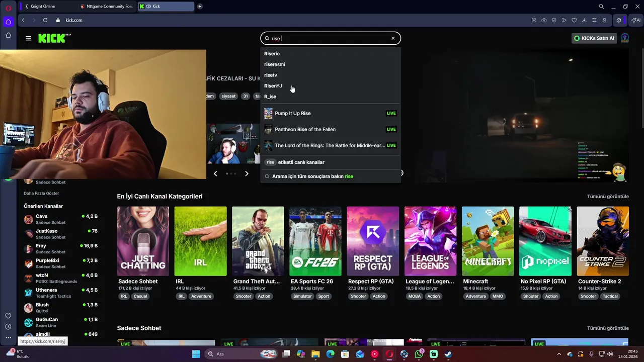Click search tabs magnifier in title bar
The image size is (644, 362).
(x=601, y=7)
